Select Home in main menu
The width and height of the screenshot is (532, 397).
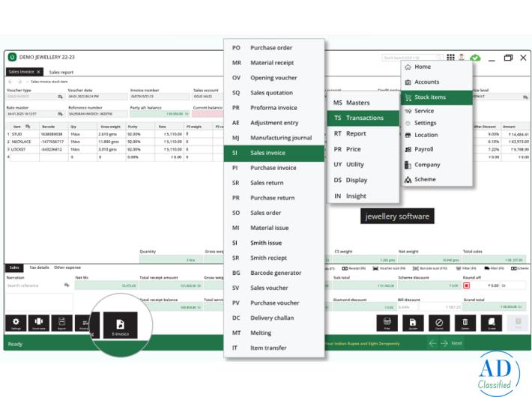(x=437, y=67)
